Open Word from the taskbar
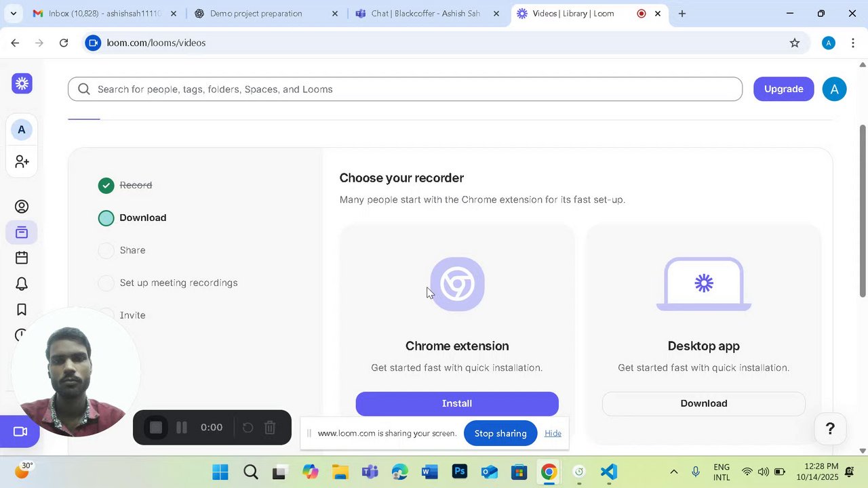This screenshot has width=868, height=488. tap(429, 472)
